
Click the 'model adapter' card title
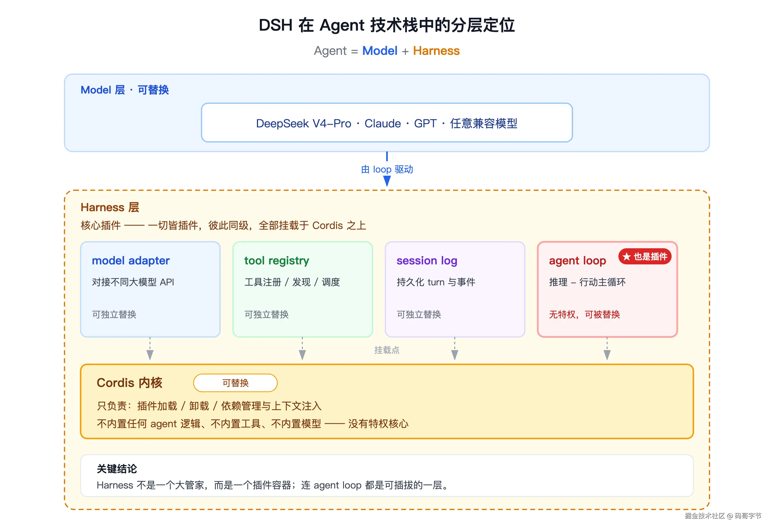click(x=131, y=260)
